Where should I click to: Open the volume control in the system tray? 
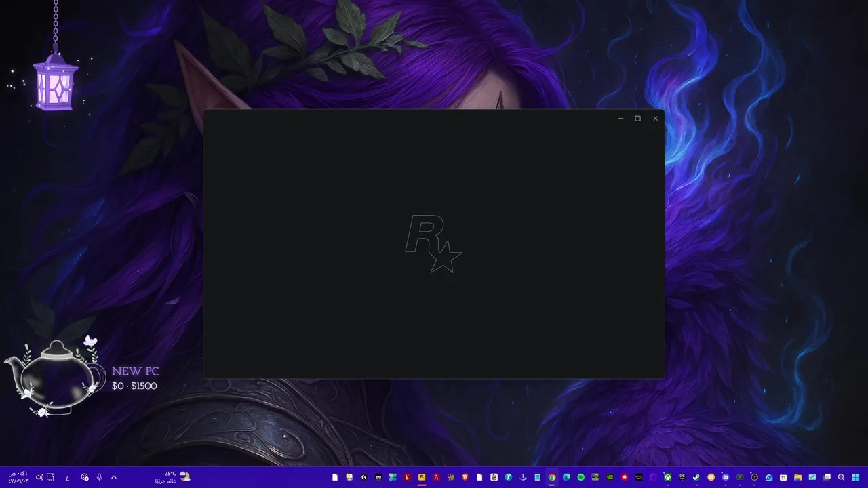(39, 477)
